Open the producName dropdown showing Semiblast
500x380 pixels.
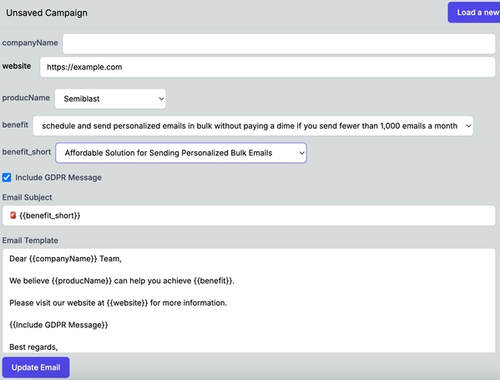coord(110,99)
